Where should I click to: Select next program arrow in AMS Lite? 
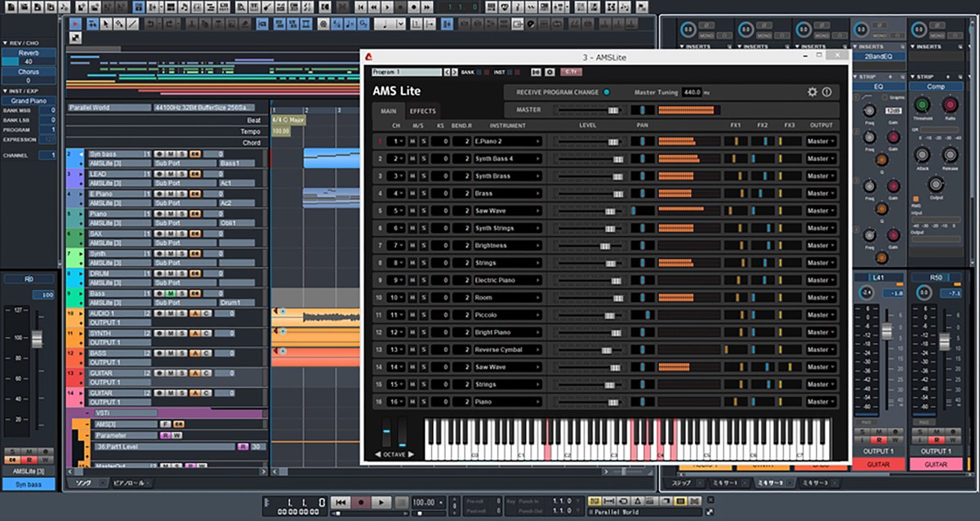pos(455,72)
